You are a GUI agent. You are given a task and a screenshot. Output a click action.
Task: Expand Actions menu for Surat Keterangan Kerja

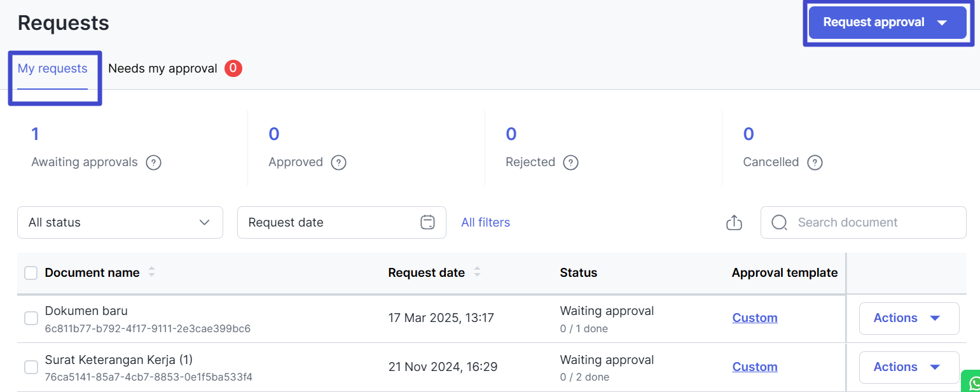coord(909,367)
